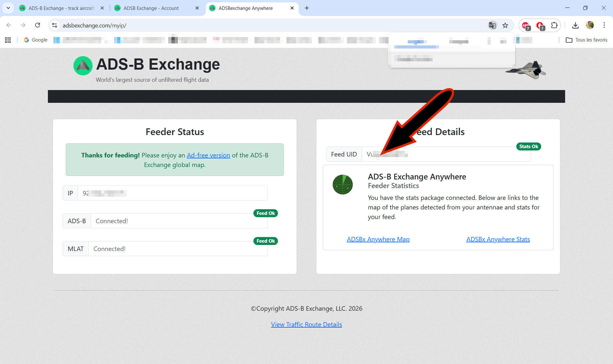Go forward to the next page

[23, 25]
